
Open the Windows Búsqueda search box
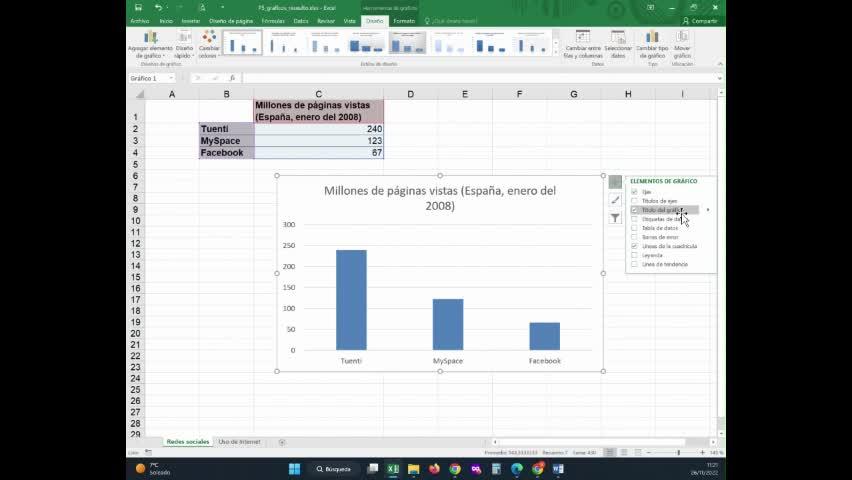click(x=333, y=468)
